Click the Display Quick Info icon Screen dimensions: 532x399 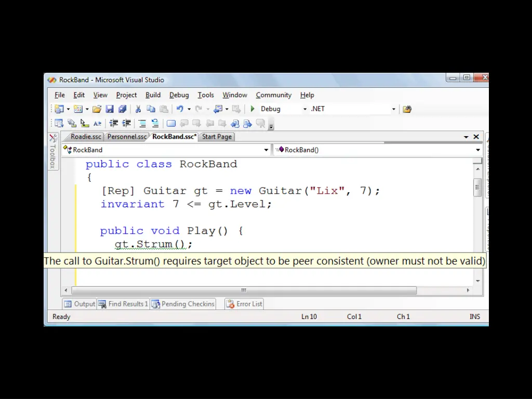click(x=85, y=124)
